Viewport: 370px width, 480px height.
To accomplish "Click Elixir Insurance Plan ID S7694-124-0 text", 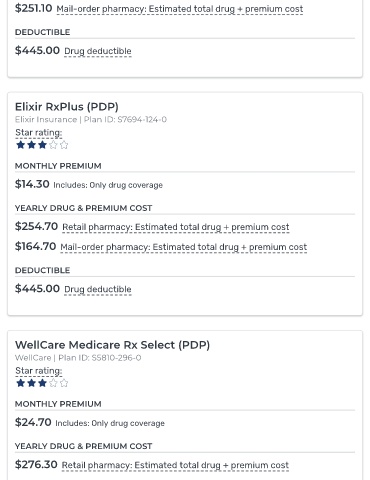I will [91, 119].
